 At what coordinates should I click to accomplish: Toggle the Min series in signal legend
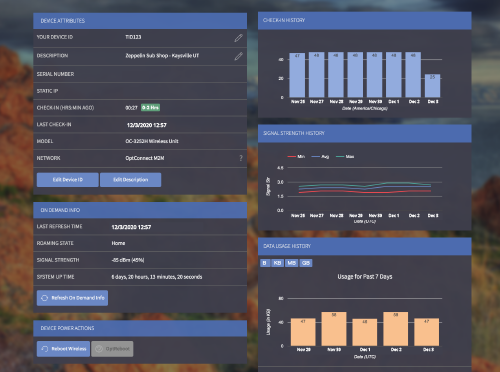pos(296,156)
